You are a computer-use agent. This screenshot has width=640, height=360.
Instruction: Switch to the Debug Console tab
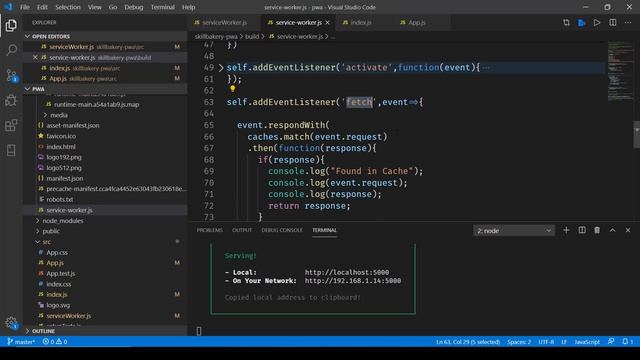coord(282,230)
